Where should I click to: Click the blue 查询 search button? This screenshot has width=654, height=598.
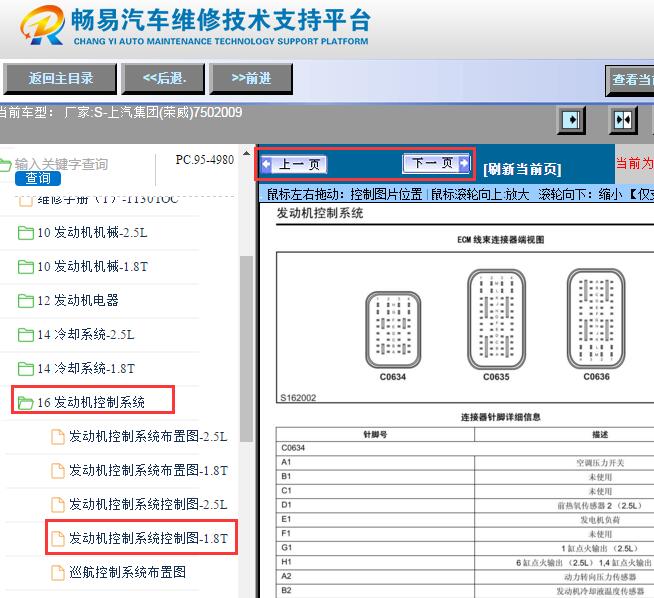pyautogui.click(x=38, y=178)
